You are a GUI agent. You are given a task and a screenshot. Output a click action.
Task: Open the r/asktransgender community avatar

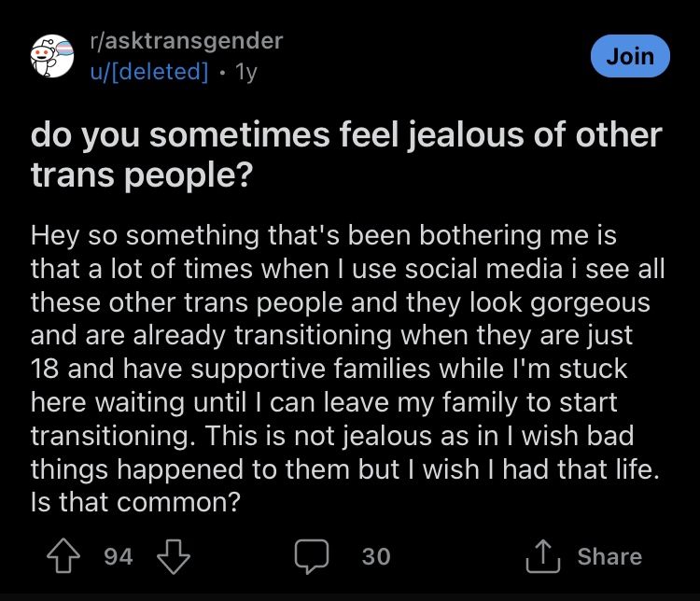52,56
